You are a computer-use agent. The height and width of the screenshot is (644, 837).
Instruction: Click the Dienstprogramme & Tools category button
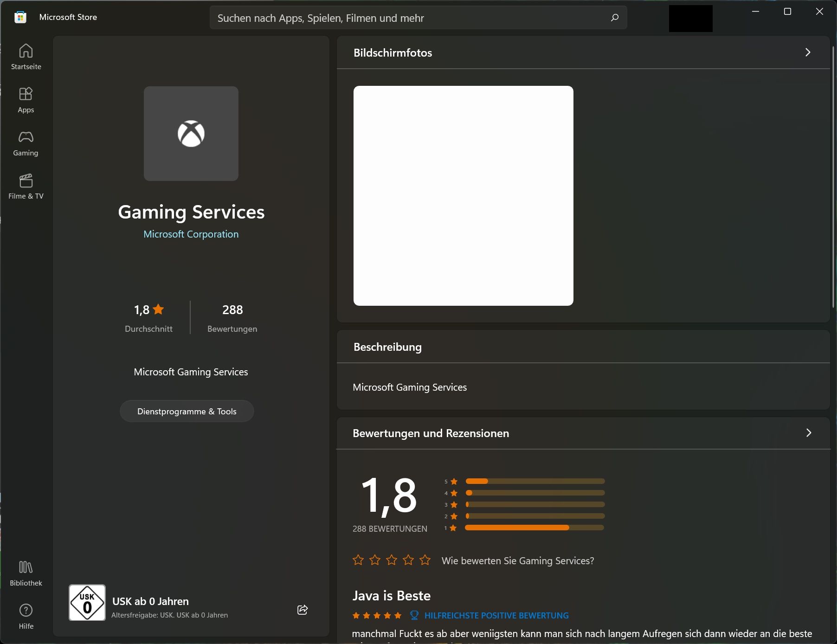(187, 411)
